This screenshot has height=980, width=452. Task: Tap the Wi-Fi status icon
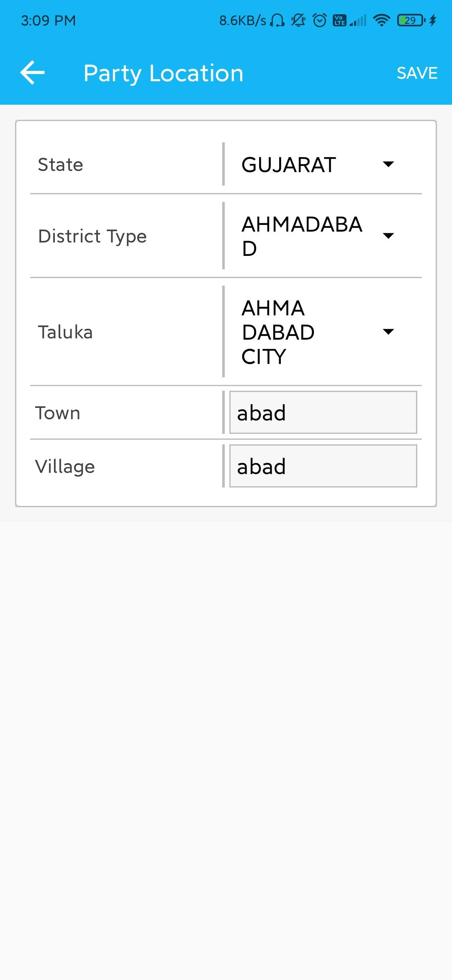[381, 20]
